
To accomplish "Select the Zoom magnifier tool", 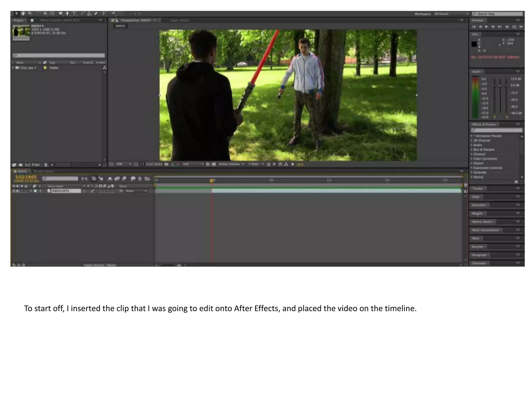I will (30, 13).
